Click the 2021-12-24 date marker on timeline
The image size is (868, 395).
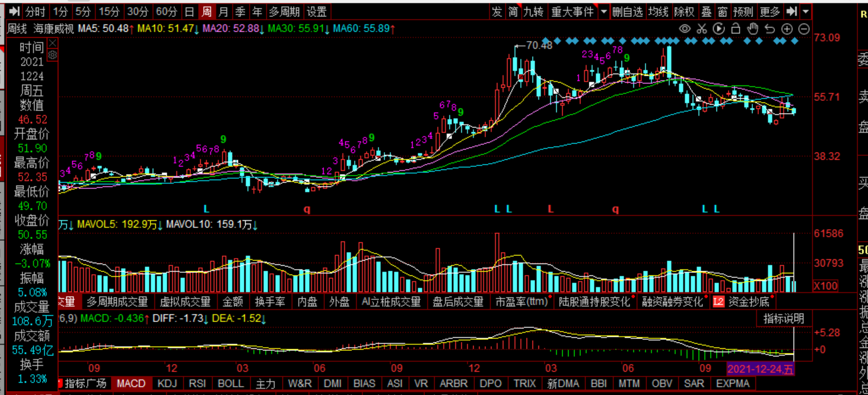click(x=761, y=369)
